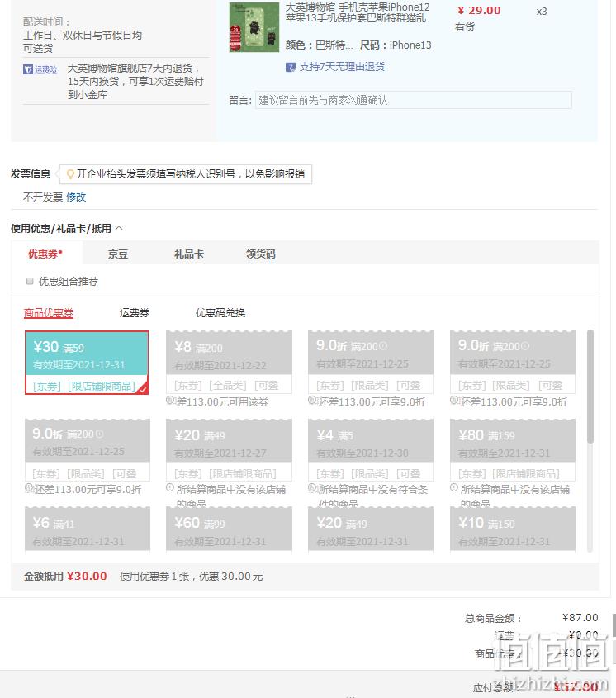Open the British Museum phone case thumbnail
This screenshot has width=616, height=698.
coord(254,27)
